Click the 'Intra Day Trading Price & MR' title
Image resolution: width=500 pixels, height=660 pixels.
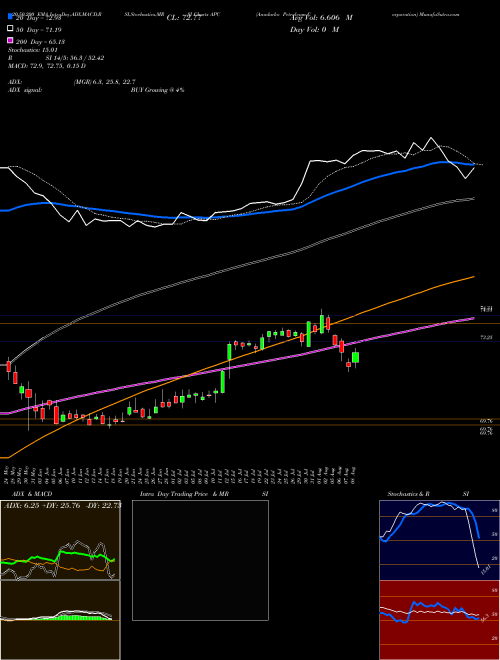[184, 494]
